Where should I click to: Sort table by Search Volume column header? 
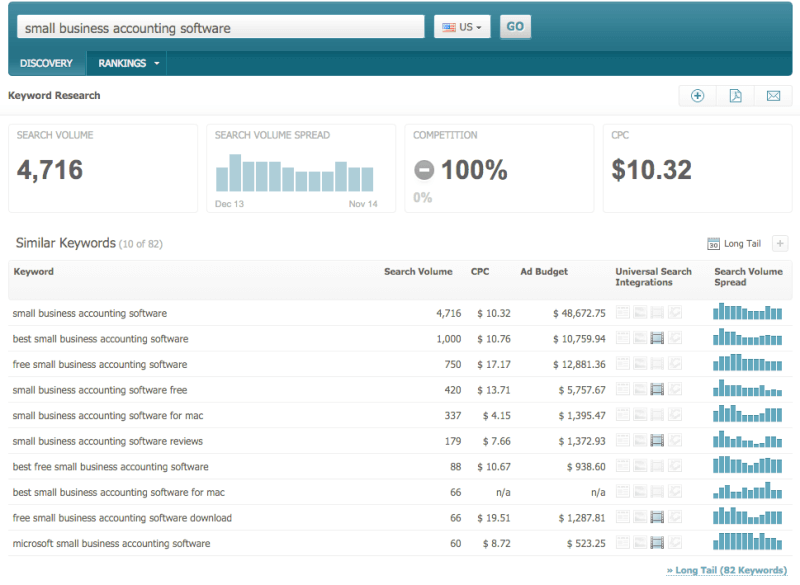418,271
